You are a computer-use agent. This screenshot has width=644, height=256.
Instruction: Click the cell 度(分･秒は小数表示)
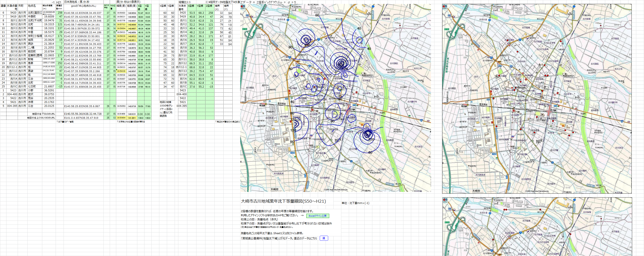pyautogui.click(x=128, y=2)
